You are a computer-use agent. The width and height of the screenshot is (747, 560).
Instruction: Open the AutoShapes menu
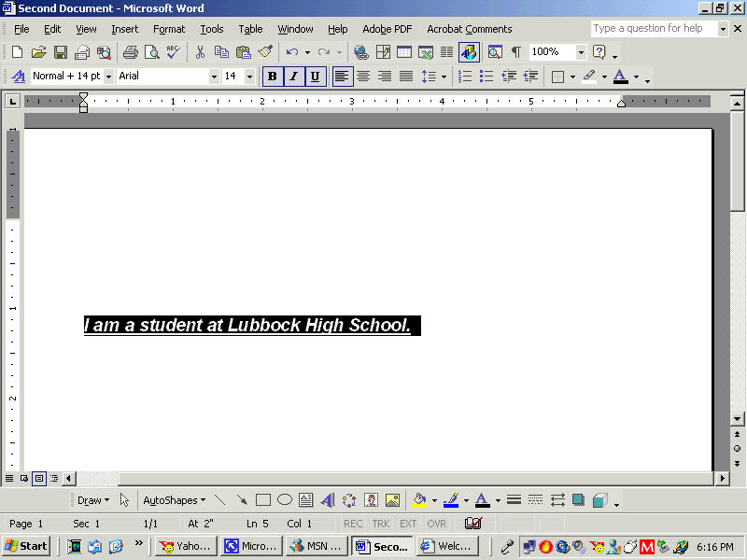pyautogui.click(x=174, y=500)
